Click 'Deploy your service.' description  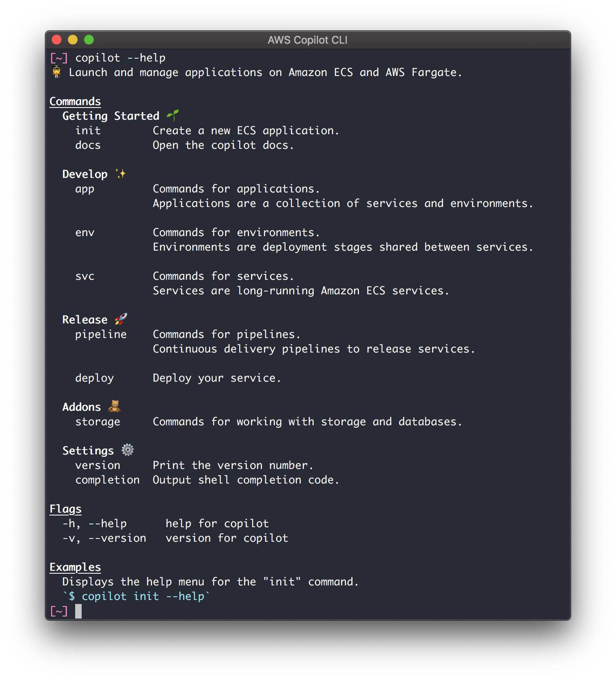pyautogui.click(x=217, y=378)
